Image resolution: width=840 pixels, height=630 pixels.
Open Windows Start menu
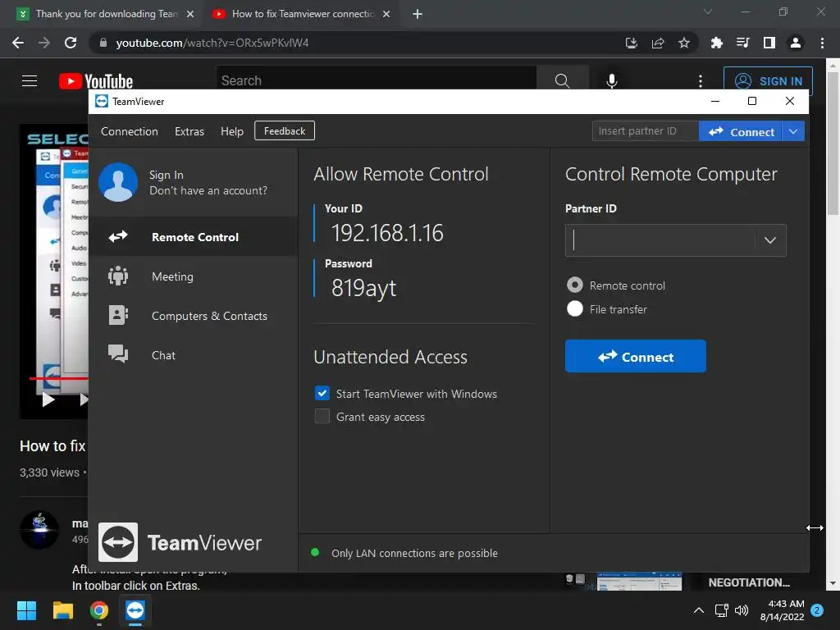[x=26, y=610]
